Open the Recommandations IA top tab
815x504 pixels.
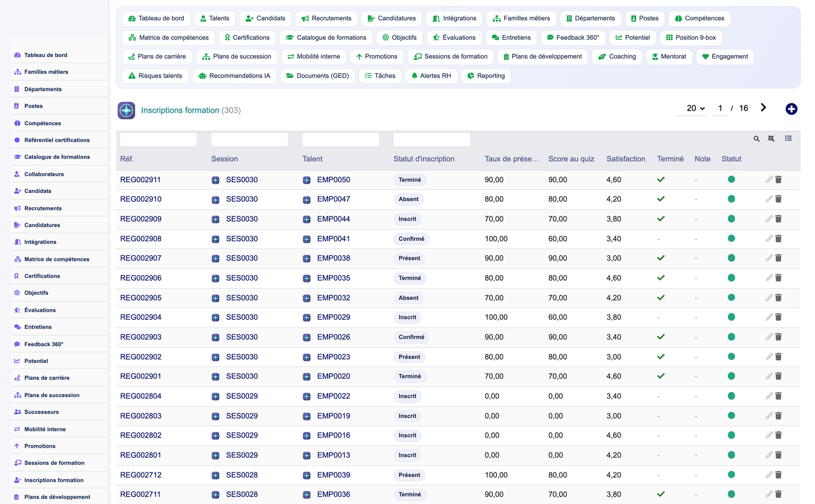(x=235, y=76)
